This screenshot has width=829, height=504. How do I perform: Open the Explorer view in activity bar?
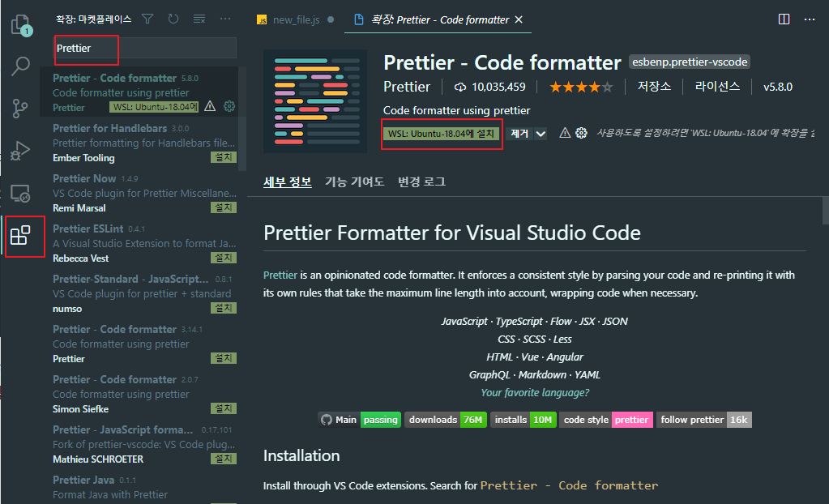click(20, 24)
